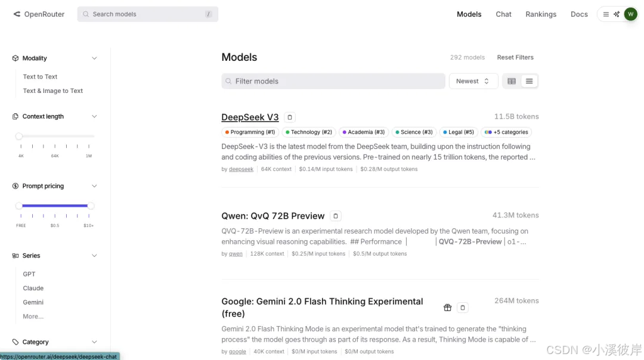Viewport: 644px width, 360px height.
Task: Click the OpenRouter brand name
Action: coord(44,14)
